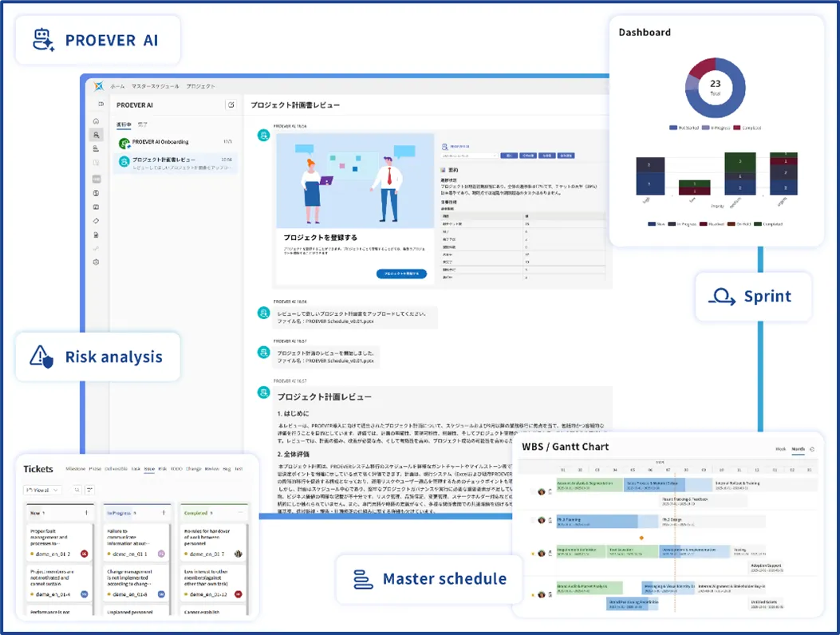The image size is (840, 635).
Task: Click the illustration thumbnail in the chat
Action: [355, 180]
